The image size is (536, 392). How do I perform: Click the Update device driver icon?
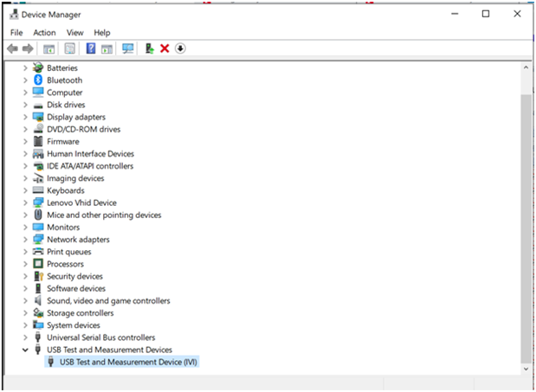point(150,48)
